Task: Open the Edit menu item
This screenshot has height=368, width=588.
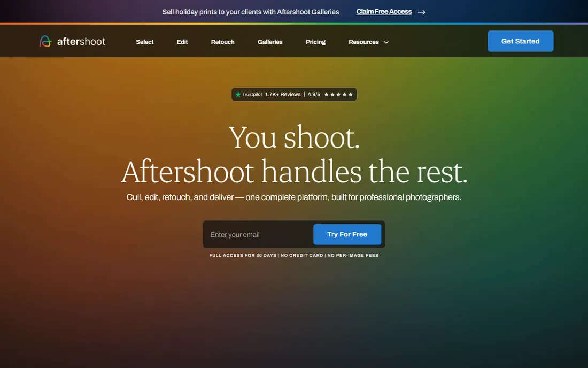Action: click(x=182, y=42)
